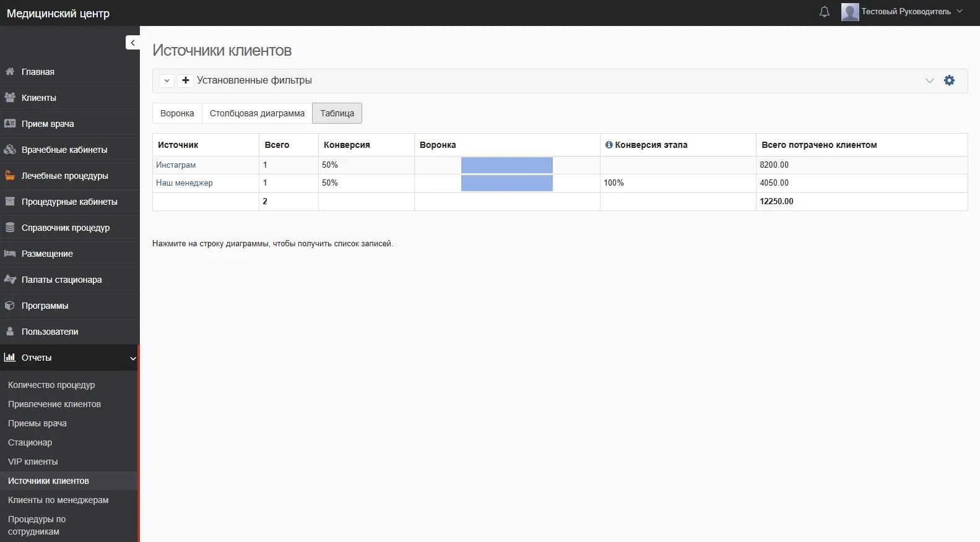Click the user avatar picture

pyautogui.click(x=850, y=12)
